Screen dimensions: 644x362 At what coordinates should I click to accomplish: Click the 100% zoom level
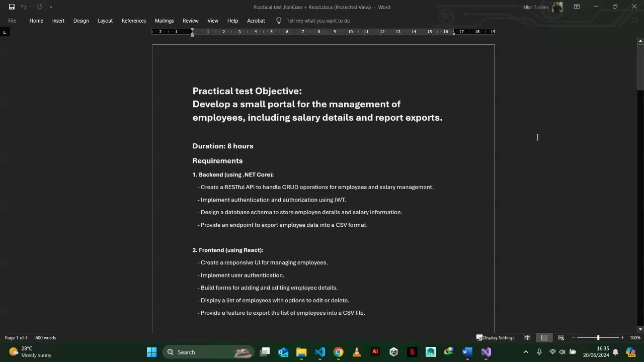(x=635, y=337)
